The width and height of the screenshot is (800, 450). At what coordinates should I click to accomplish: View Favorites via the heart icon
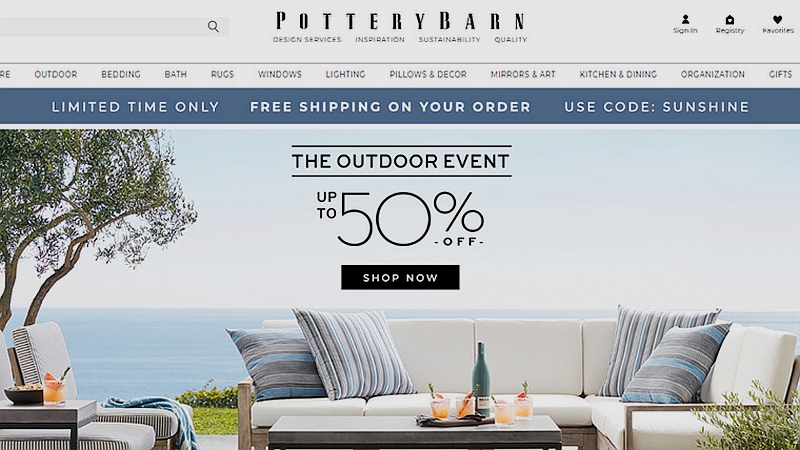click(777, 19)
